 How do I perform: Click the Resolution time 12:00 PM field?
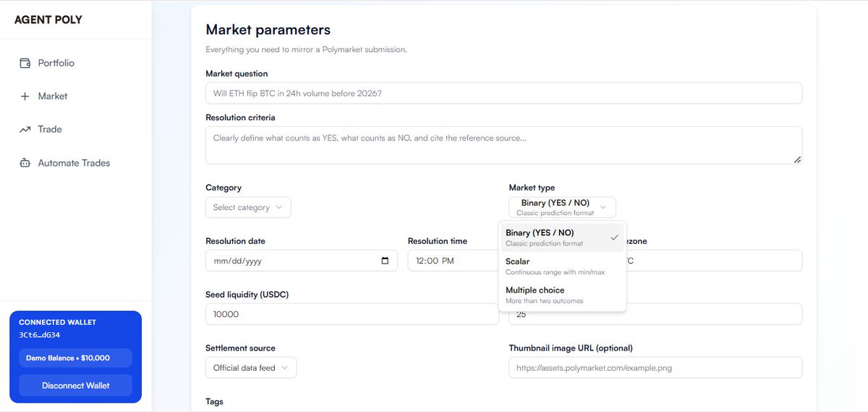452,261
